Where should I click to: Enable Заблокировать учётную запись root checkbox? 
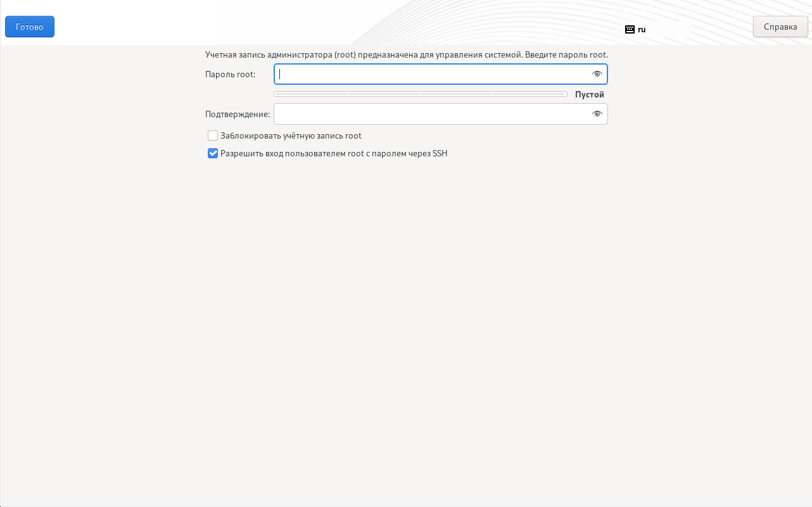point(213,135)
